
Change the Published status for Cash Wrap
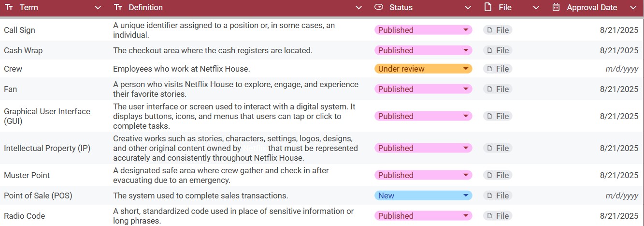point(423,50)
